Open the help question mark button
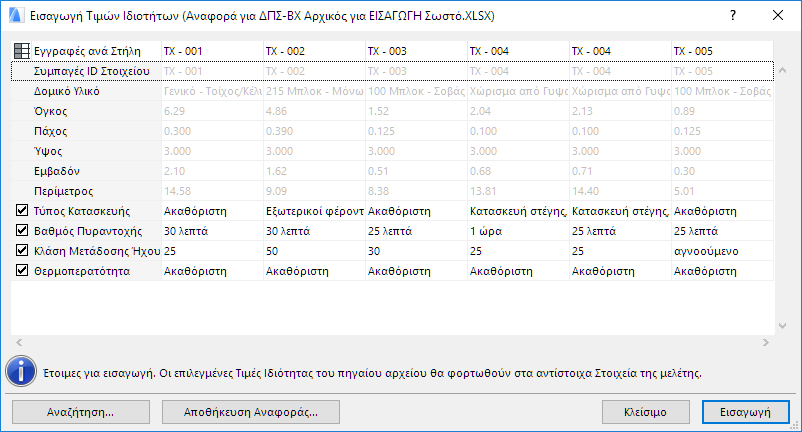 (x=733, y=15)
